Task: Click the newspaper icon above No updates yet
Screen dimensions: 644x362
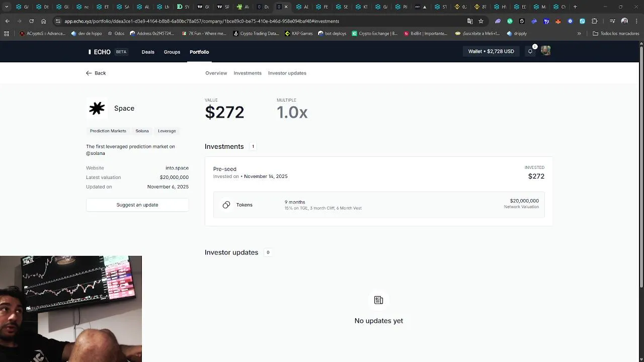Action: (379, 300)
